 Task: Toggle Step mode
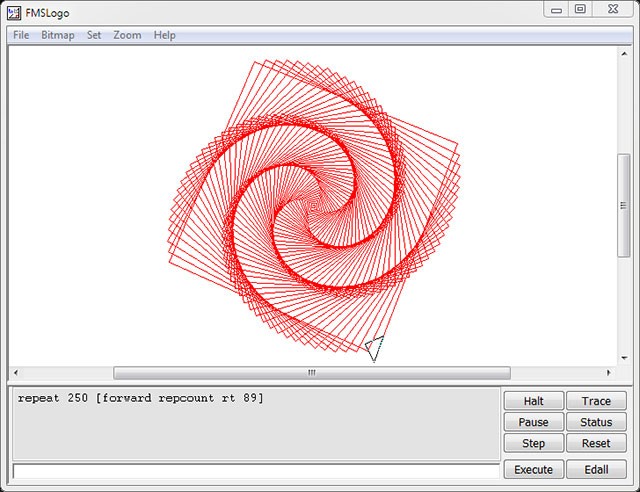[x=533, y=443]
